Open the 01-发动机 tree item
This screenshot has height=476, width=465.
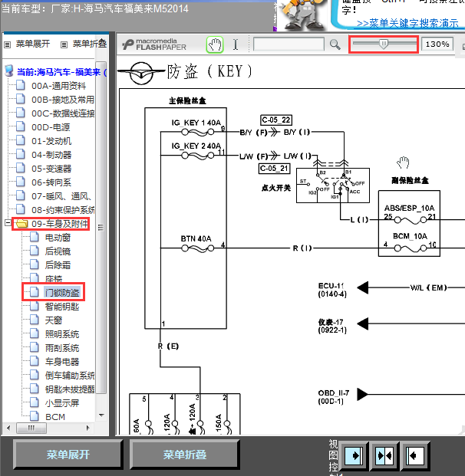(51, 141)
